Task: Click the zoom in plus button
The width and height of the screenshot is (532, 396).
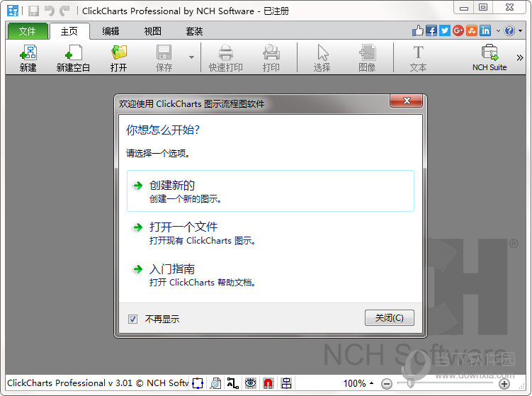Action: (x=504, y=384)
